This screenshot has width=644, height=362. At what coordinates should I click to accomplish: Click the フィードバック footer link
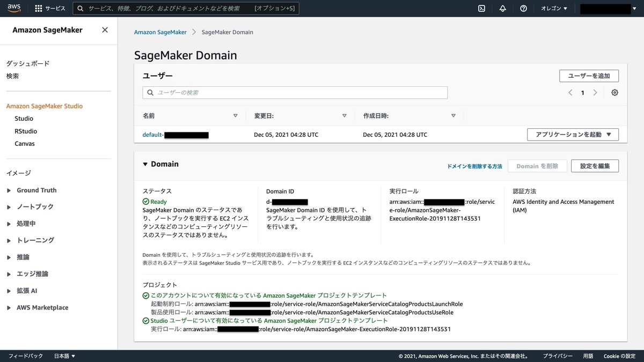[x=25, y=356]
